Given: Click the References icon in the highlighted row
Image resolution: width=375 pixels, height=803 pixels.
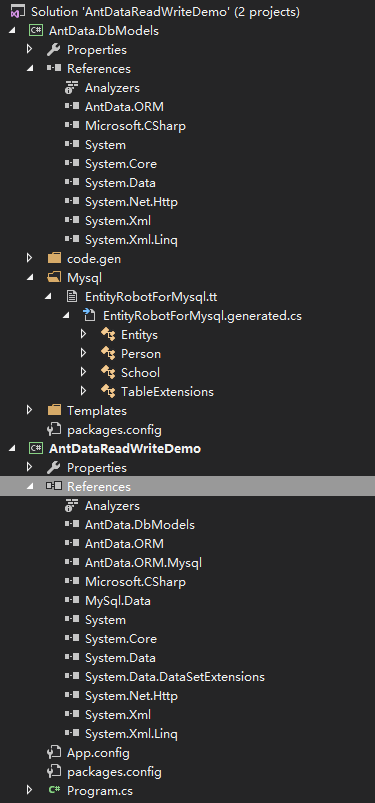Looking at the screenshot, I should pos(54,486).
